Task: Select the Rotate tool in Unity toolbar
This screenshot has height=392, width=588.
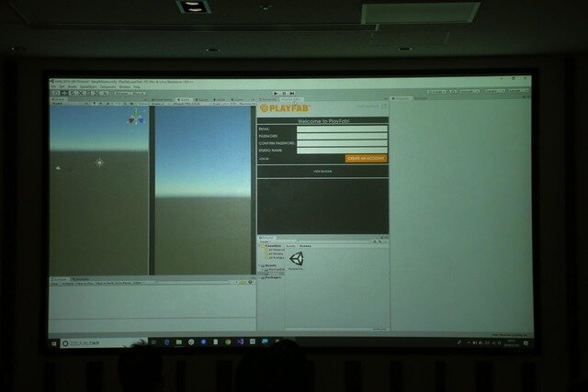Action: 73,93
